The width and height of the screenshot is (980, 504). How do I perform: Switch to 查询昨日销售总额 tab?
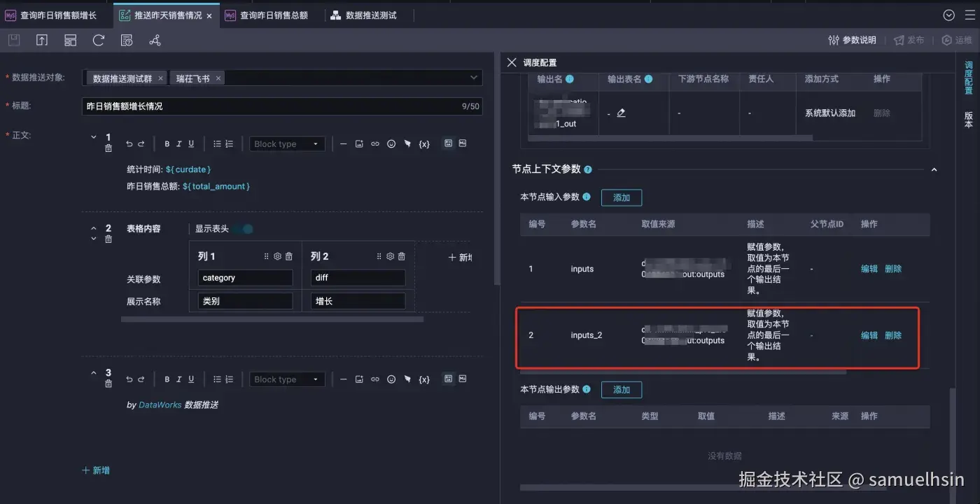(x=266, y=15)
